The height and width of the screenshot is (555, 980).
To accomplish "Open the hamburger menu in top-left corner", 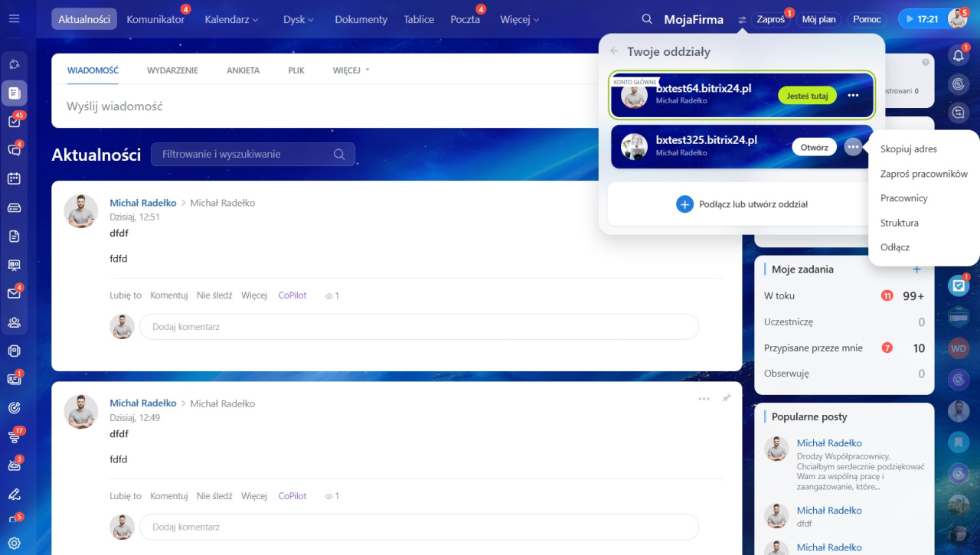I will coord(14,19).
